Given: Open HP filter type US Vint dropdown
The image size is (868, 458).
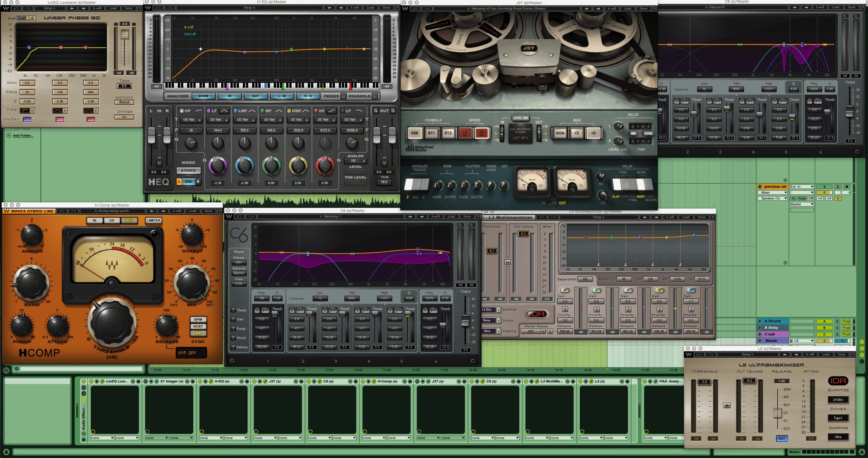Looking at the screenshot, I should [191, 120].
